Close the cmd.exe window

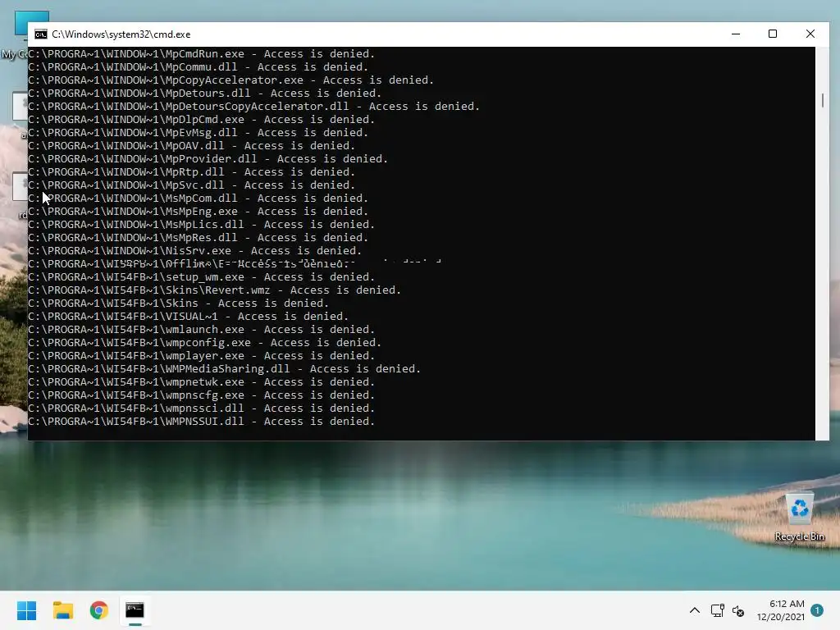coord(810,34)
